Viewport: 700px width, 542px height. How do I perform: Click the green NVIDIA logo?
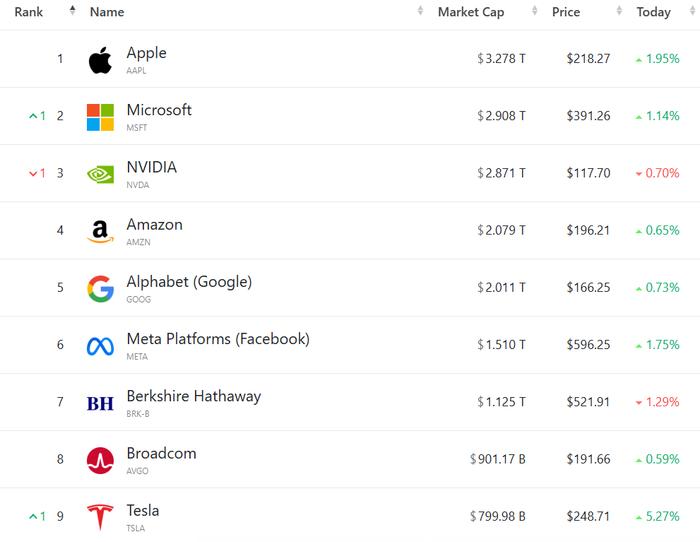click(100, 174)
